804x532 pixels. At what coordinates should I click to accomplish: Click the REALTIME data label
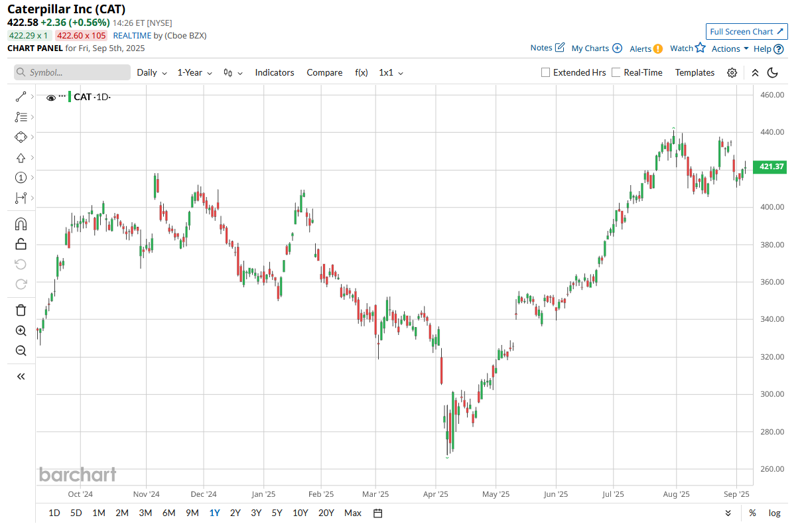point(131,36)
